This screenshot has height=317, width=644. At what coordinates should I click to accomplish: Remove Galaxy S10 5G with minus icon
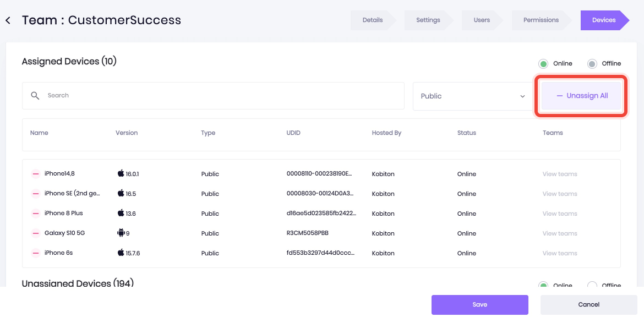pyautogui.click(x=35, y=233)
